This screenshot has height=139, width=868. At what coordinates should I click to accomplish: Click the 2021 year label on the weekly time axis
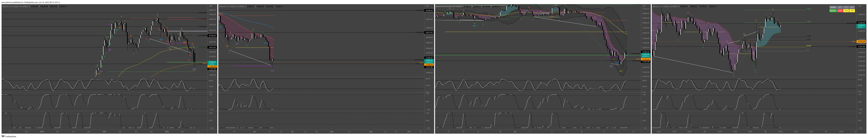[104, 131]
